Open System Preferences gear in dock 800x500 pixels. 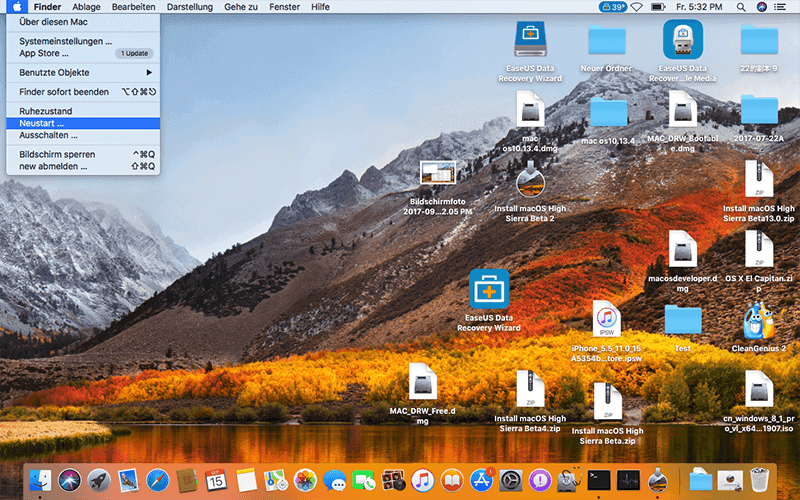(x=511, y=480)
